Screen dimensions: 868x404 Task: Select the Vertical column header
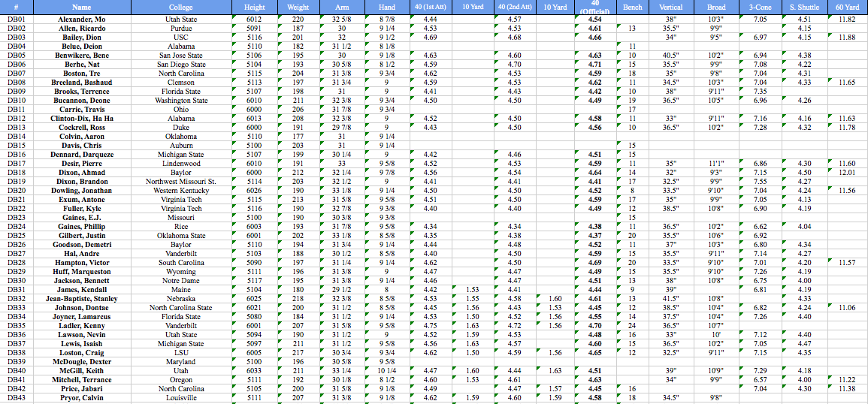click(x=671, y=7)
